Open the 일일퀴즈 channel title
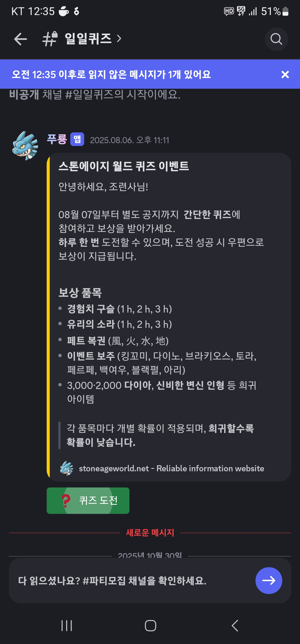 (x=88, y=39)
